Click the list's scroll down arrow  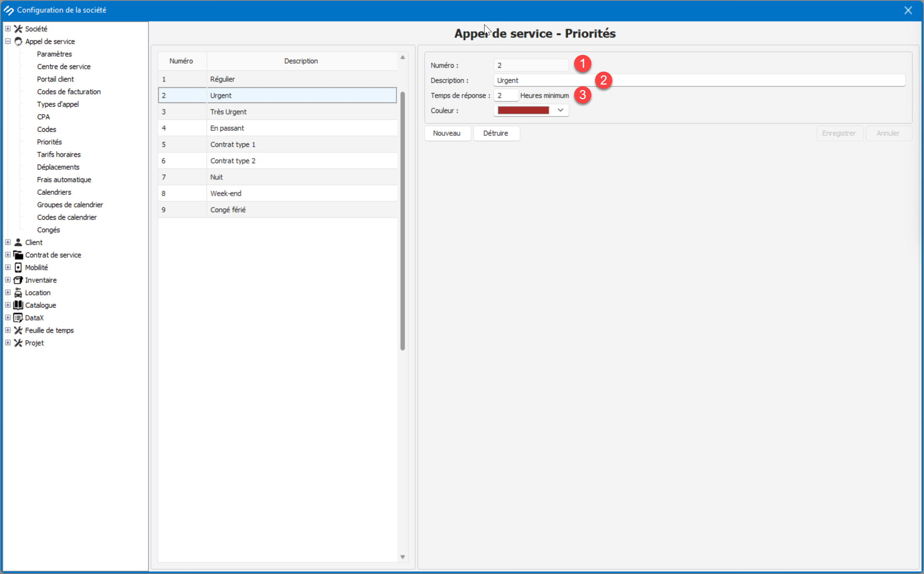coord(403,557)
